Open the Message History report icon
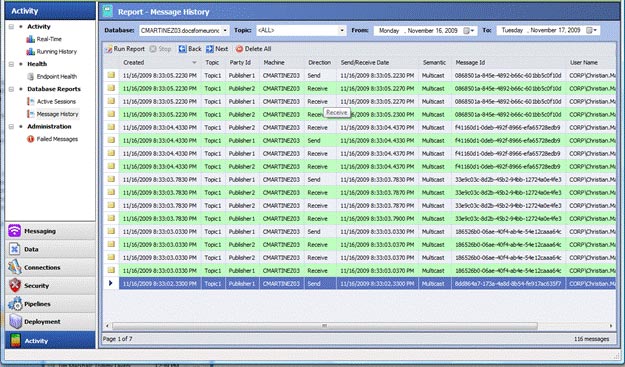The image size is (625, 367). (30, 114)
